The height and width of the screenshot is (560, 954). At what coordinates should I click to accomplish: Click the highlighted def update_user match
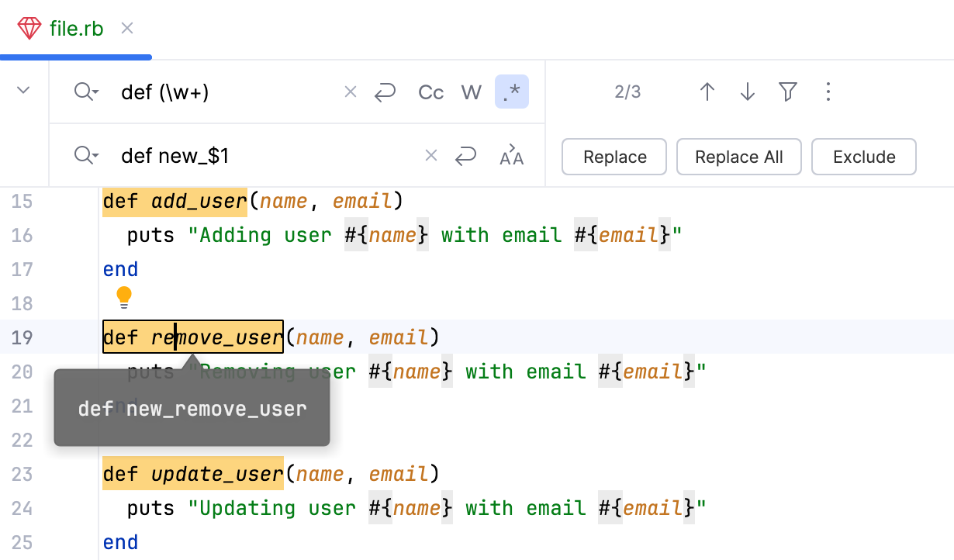[193, 474]
